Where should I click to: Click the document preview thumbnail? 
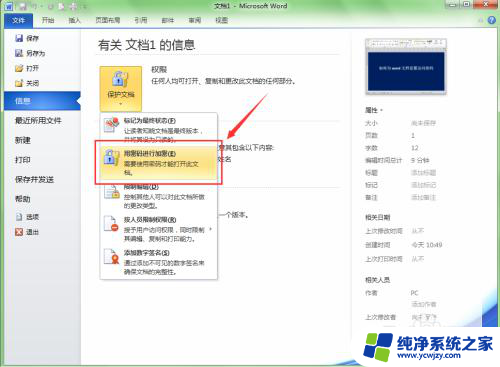point(406,67)
